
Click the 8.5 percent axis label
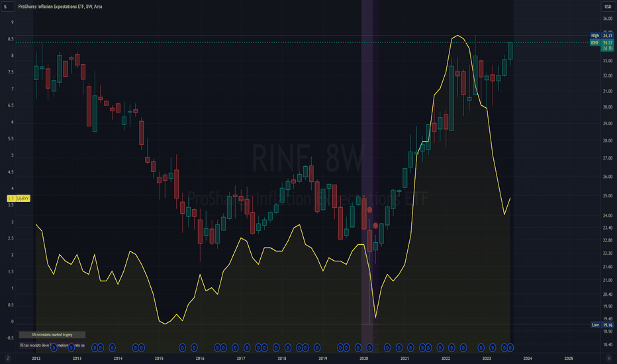pyautogui.click(x=11, y=39)
